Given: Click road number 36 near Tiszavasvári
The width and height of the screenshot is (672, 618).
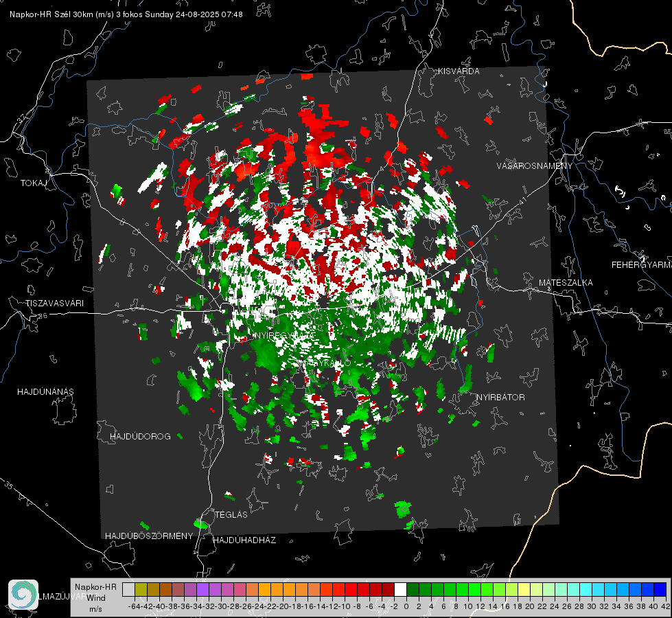Looking at the screenshot, I should coord(43,316).
